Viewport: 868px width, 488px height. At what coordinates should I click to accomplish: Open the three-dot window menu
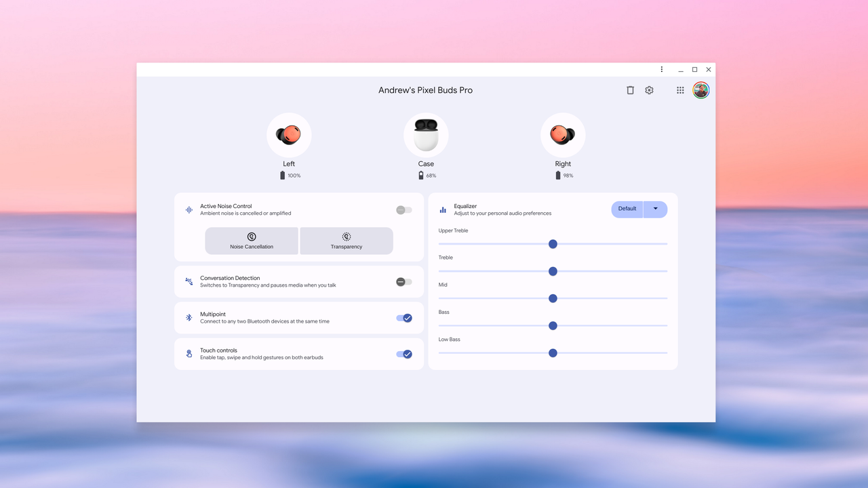click(x=662, y=69)
